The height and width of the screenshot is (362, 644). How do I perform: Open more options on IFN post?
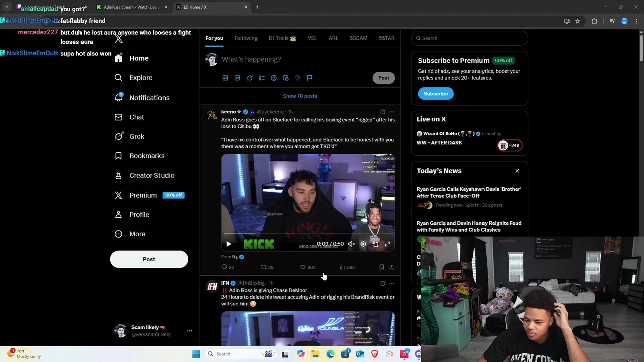click(x=392, y=283)
